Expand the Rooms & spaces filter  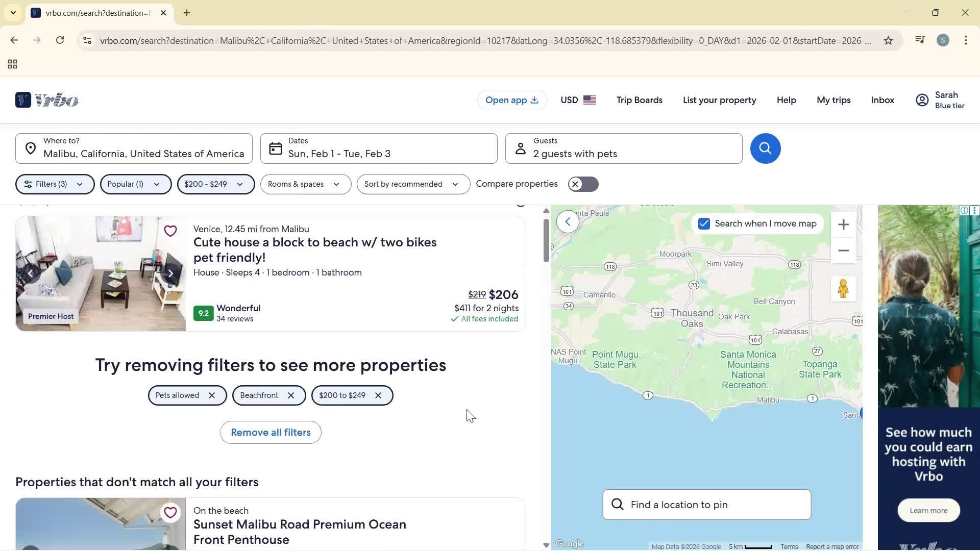click(x=304, y=184)
